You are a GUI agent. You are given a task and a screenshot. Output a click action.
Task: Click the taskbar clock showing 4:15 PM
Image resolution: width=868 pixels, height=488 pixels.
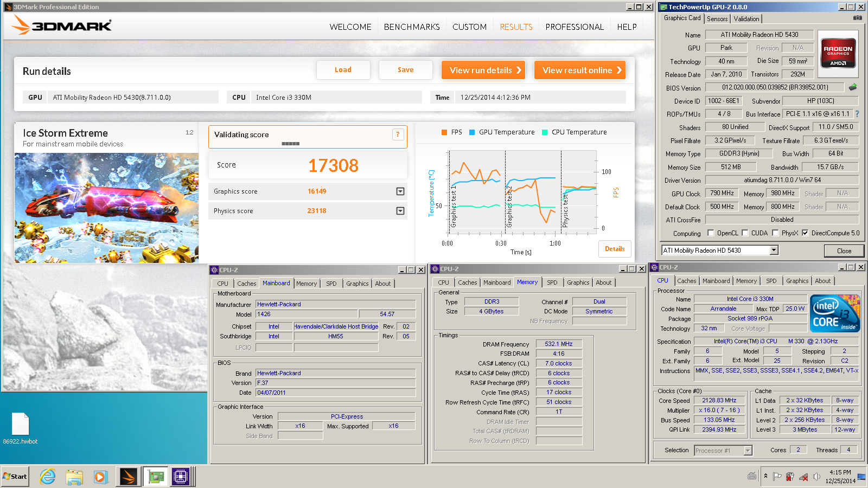(x=840, y=477)
